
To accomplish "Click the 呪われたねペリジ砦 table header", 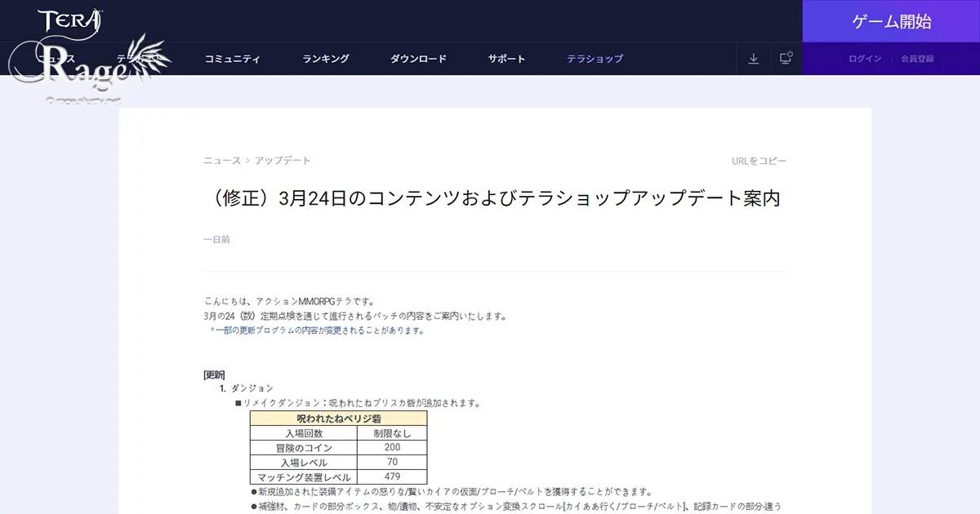I will tap(338, 418).
